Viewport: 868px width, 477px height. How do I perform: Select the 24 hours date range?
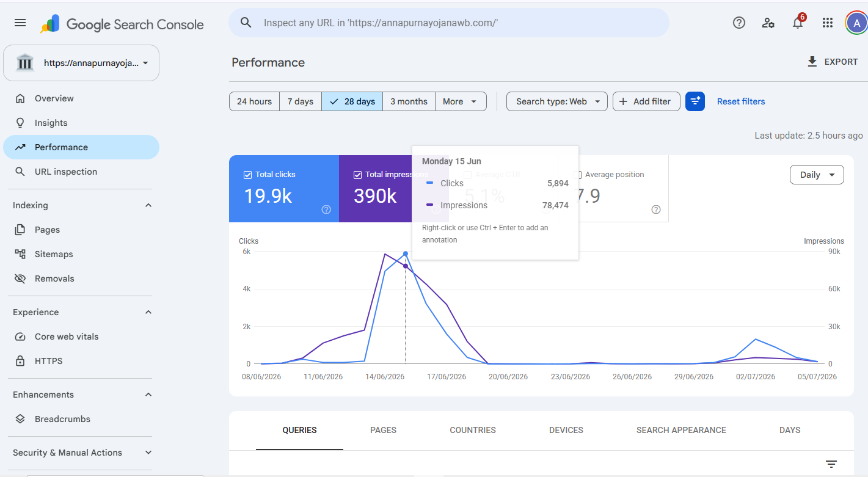[x=254, y=101]
